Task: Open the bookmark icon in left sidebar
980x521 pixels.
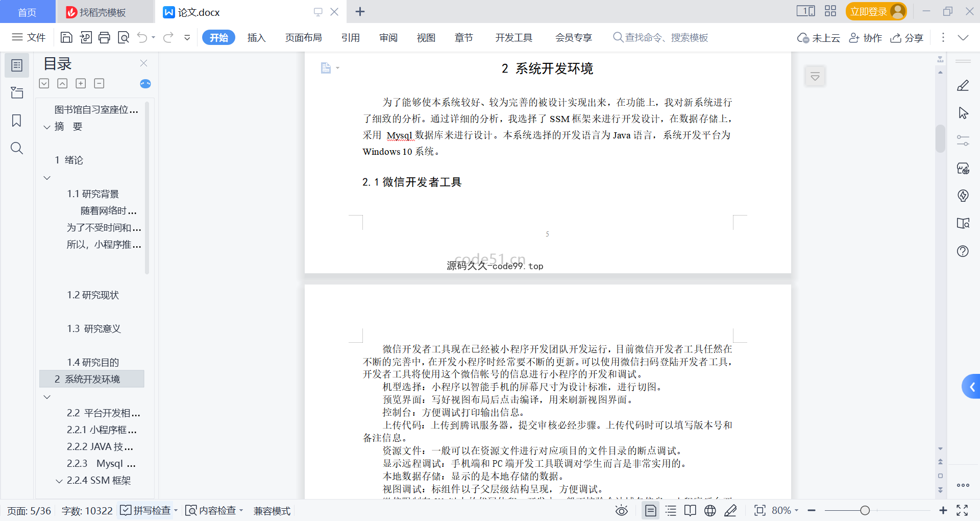Action: click(x=17, y=121)
